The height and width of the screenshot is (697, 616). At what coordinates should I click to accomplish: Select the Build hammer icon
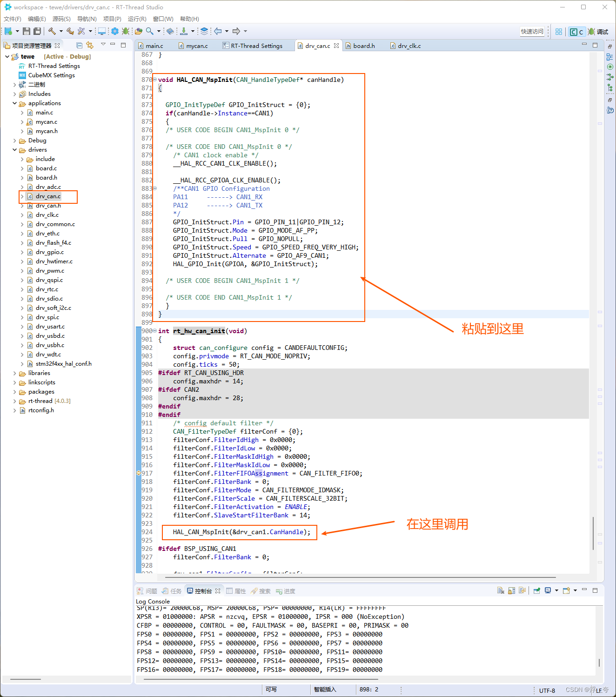pyautogui.click(x=52, y=31)
